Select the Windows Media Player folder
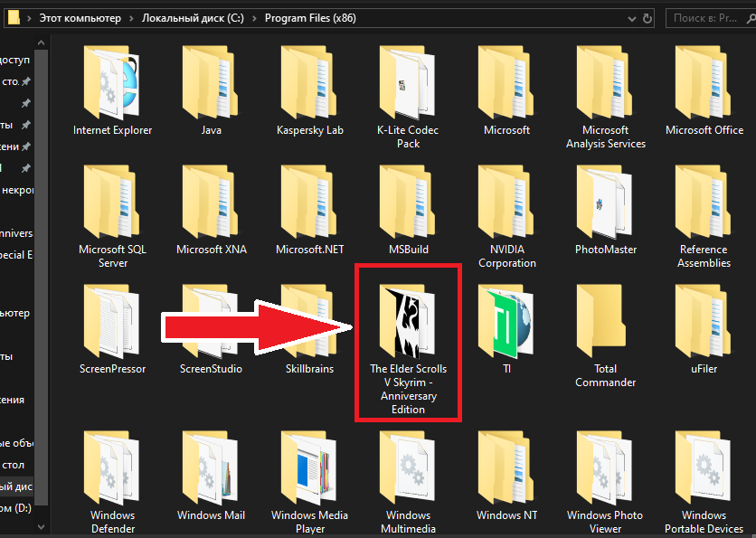Screen dimensions: 756x538 [x=309, y=482]
